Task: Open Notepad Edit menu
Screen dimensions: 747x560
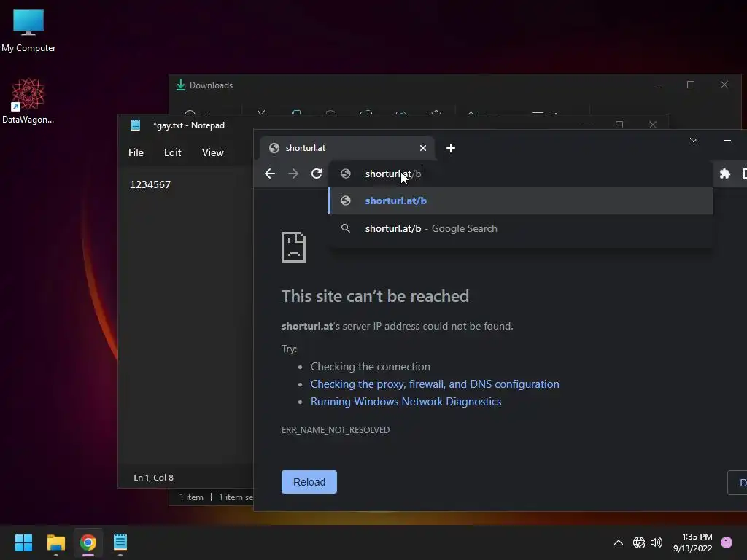Action: point(172,152)
